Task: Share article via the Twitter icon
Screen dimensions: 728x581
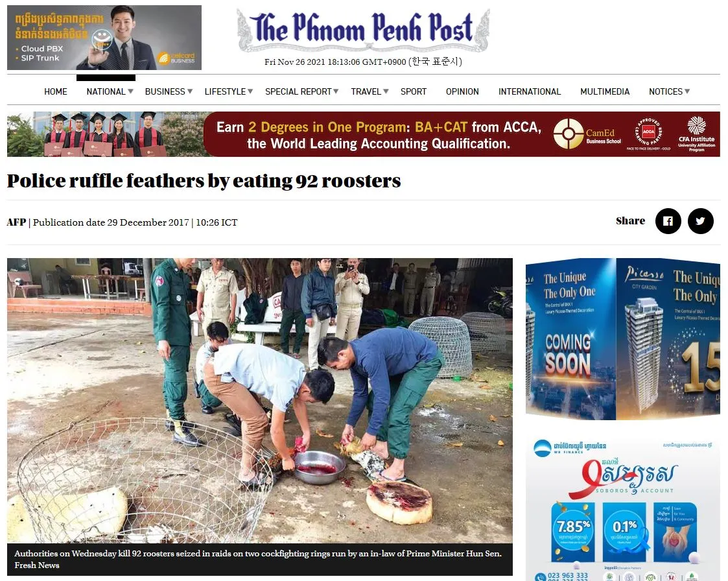Action: click(x=700, y=221)
